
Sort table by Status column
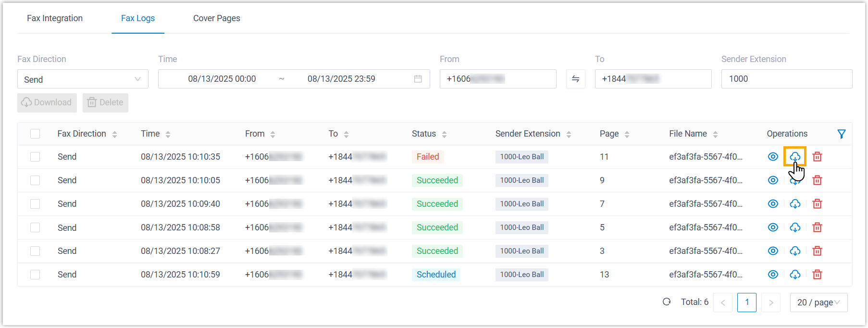pos(444,135)
